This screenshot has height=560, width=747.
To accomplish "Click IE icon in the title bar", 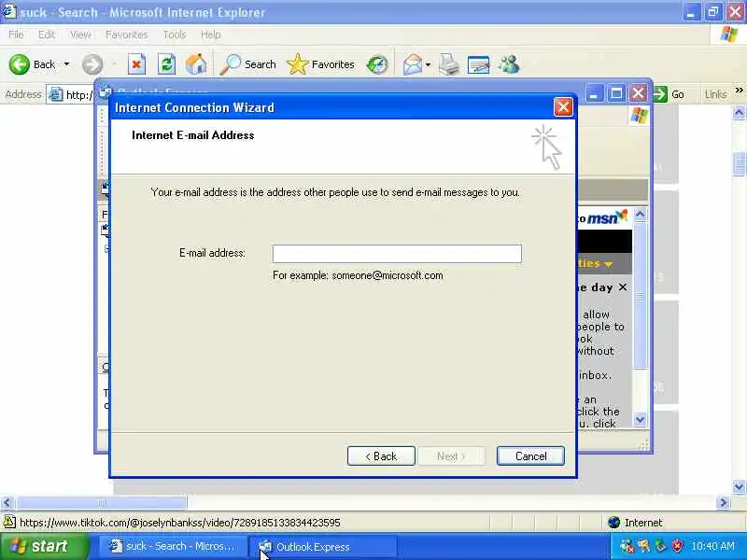I will click(x=9, y=11).
